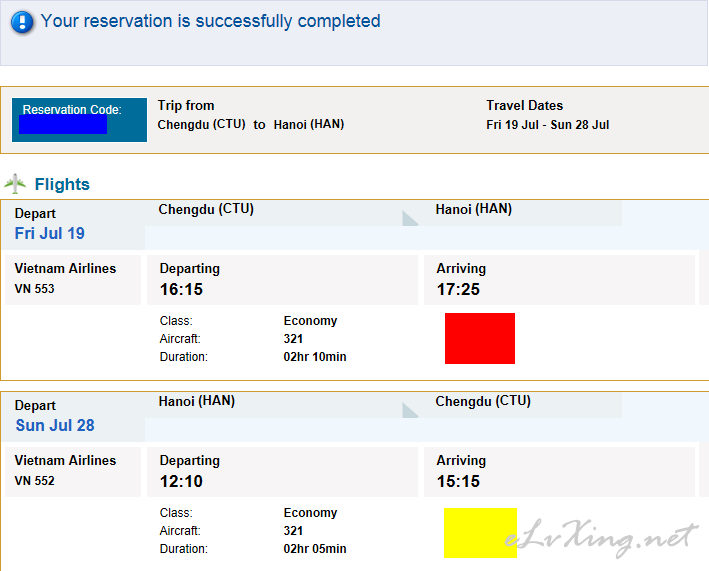Click the Flights section heading

[x=62, y=184]
